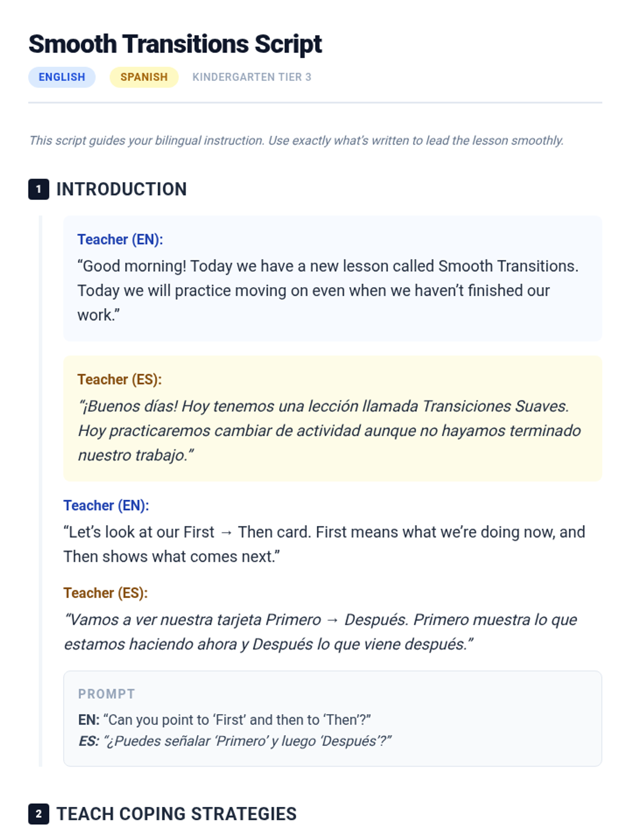
Task: Select the SPANISH language badge
Action: pos(144,77)
